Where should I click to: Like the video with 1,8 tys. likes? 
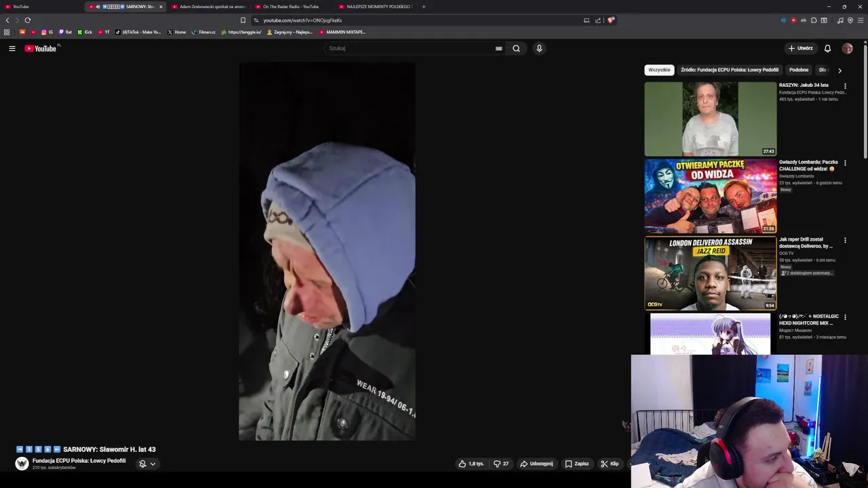click(x=471, y=464)
